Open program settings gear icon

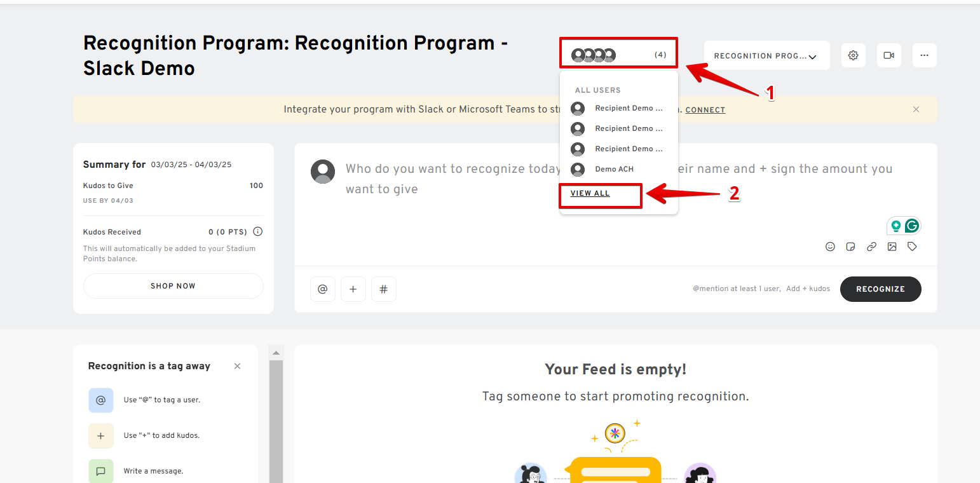click(854, 55)
